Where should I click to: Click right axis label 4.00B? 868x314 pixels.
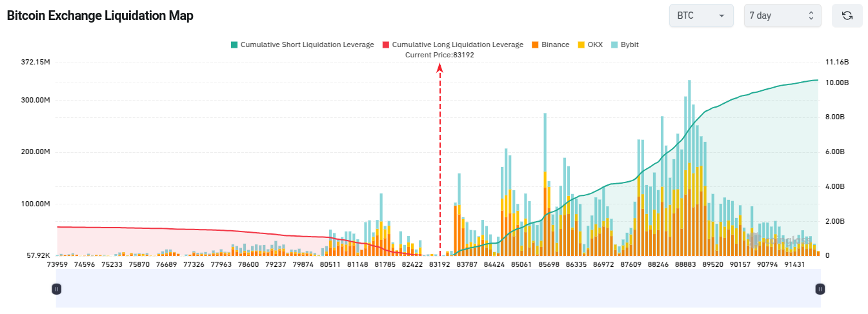(x=836, y=187)
